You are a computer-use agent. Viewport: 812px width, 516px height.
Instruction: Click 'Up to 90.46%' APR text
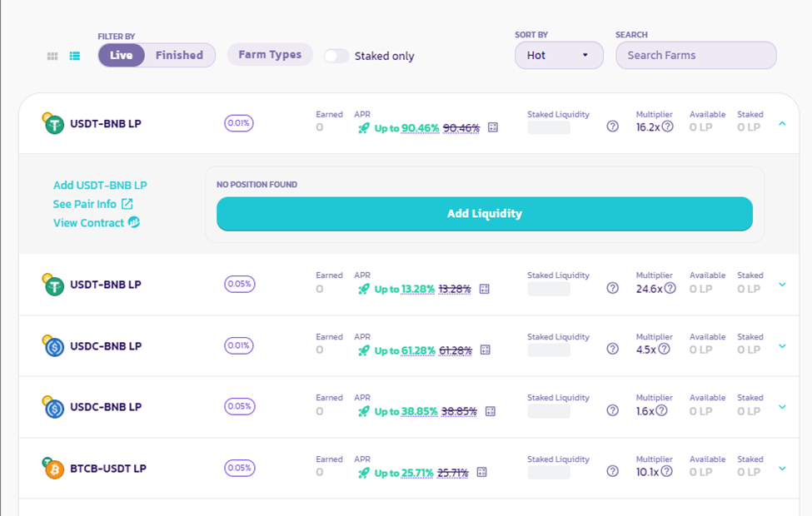406,128
